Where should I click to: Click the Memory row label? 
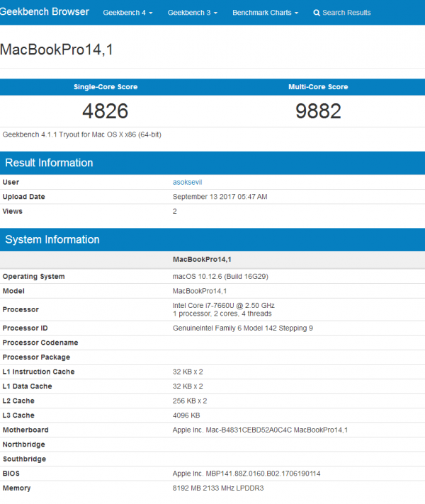tap(16, 488)
